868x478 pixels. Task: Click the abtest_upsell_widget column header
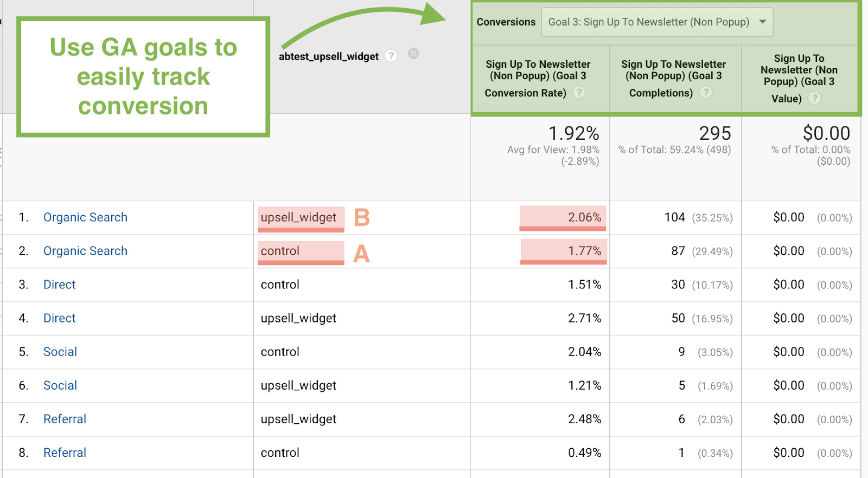click(x=329, y=56)
